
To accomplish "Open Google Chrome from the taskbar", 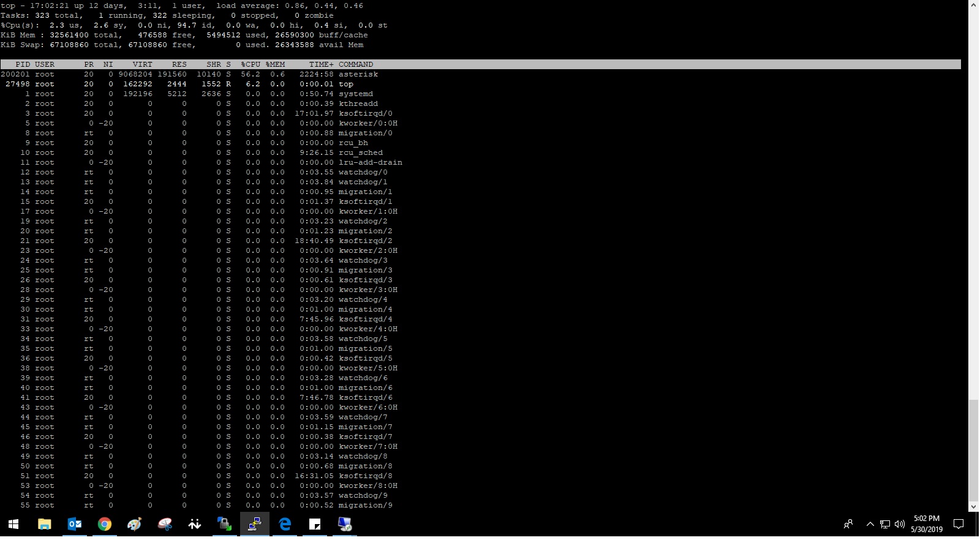I will 105,524.
